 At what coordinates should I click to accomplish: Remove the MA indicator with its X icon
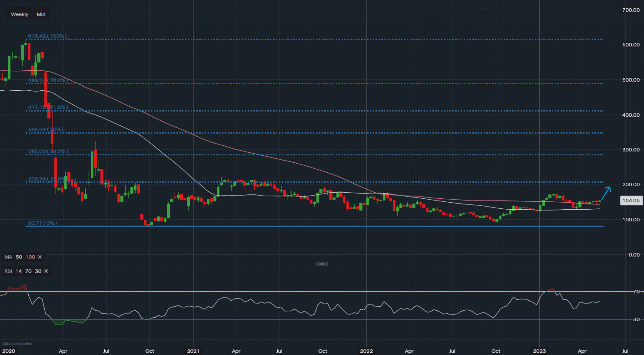point(40,257)
